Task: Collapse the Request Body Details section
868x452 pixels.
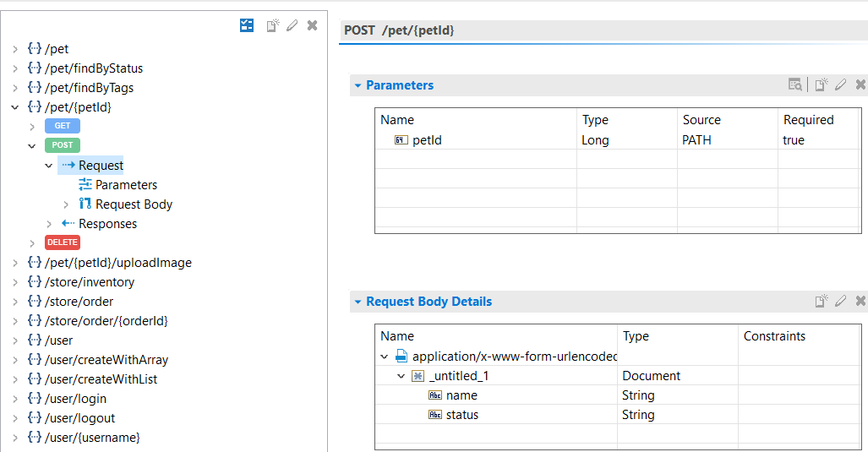Action: coord(358,302)
